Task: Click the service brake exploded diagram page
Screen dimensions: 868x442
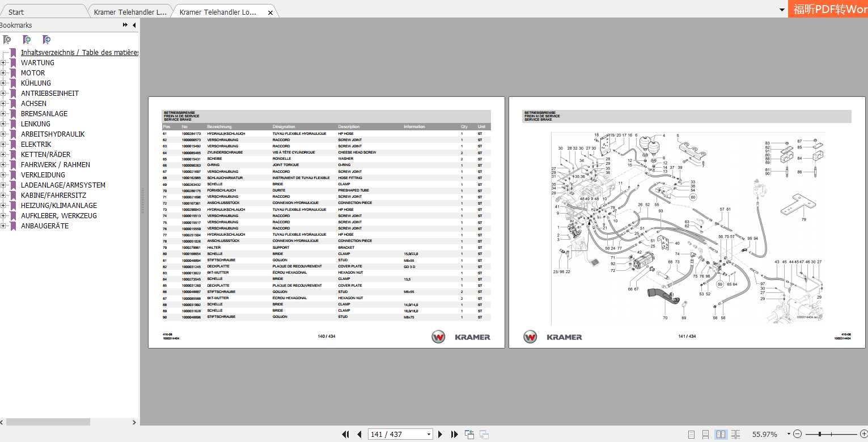Action: [687, 222]
